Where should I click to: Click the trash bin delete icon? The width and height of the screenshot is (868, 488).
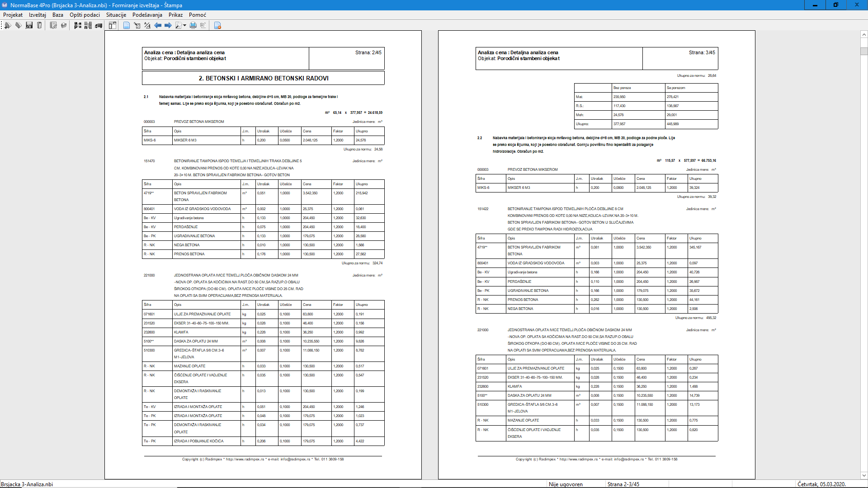tap(39, 25)
